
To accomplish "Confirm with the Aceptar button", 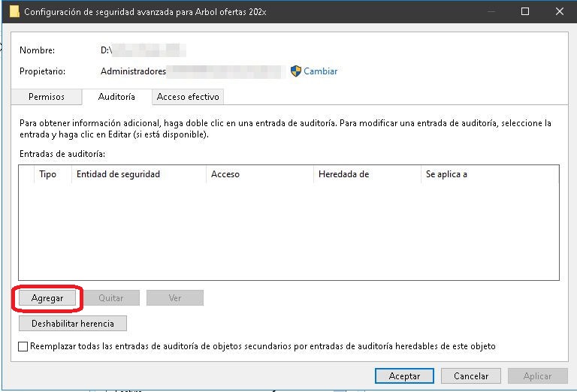I will (x=404, y=376).
